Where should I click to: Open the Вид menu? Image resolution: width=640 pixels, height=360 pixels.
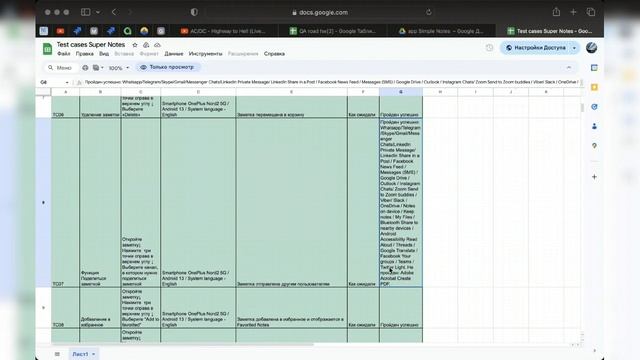tap(104, 54)
